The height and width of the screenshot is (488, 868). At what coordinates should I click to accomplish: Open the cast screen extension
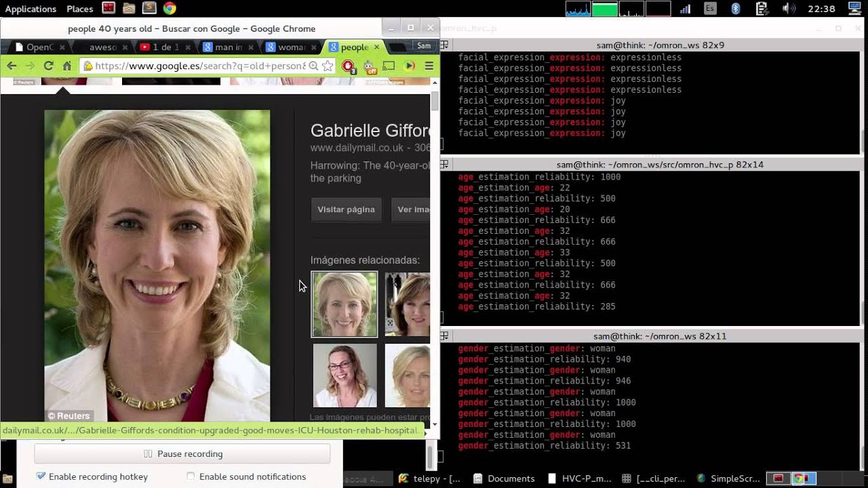pos(389,66)
